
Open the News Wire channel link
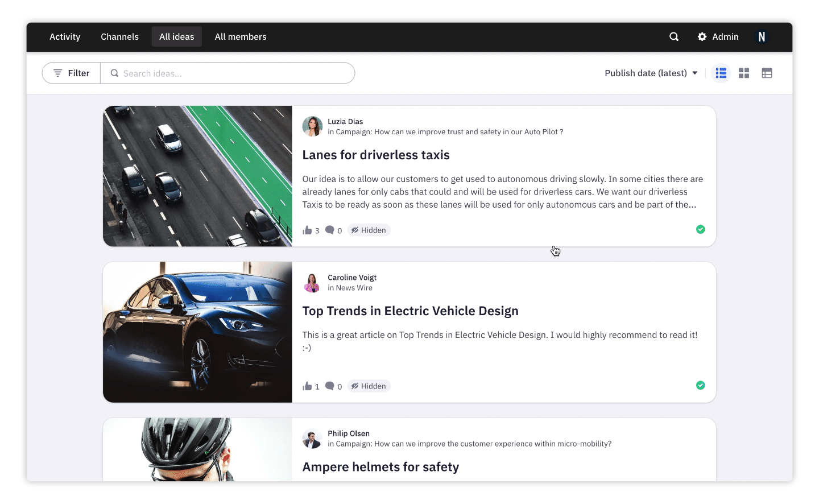(354, 288)
